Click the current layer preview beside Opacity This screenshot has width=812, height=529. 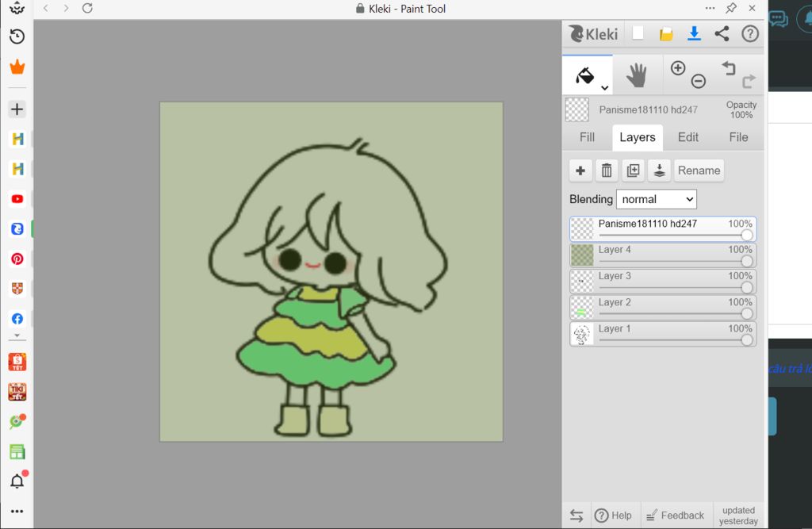point(577,109)
